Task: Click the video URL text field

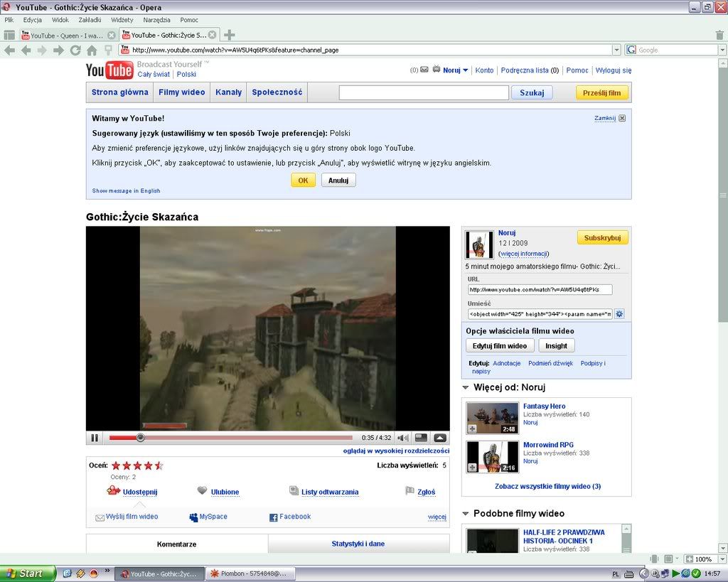Action: coord(540,290)
